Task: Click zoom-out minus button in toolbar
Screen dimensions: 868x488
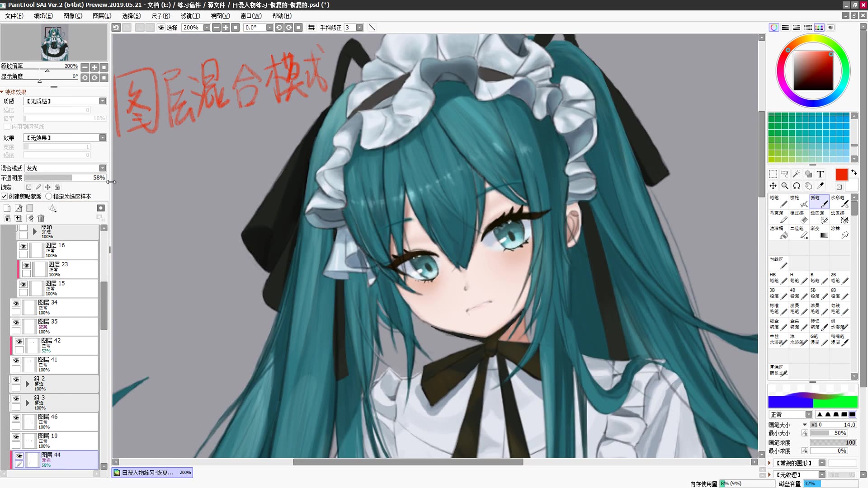Action: (216, 28)
